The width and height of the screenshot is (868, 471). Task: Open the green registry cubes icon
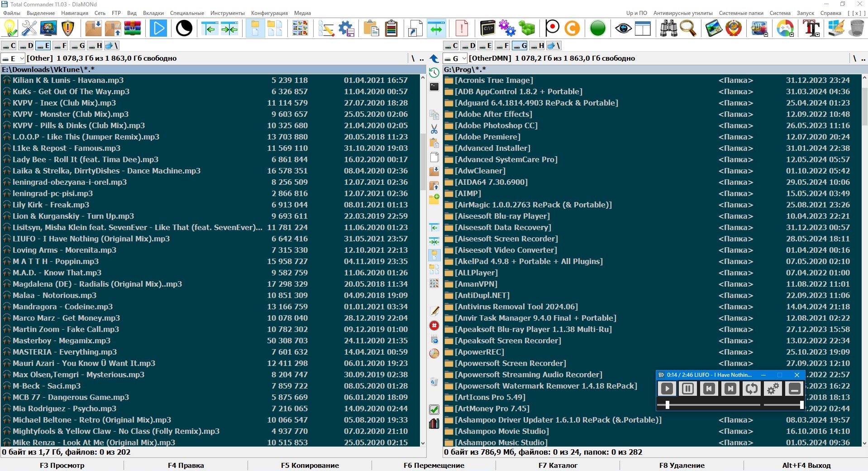[x=527, y=28]
